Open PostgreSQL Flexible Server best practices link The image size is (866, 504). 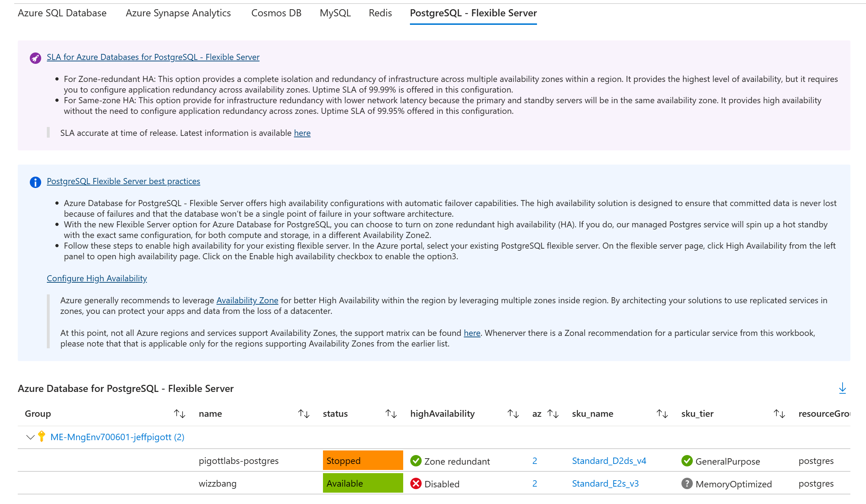123,181
